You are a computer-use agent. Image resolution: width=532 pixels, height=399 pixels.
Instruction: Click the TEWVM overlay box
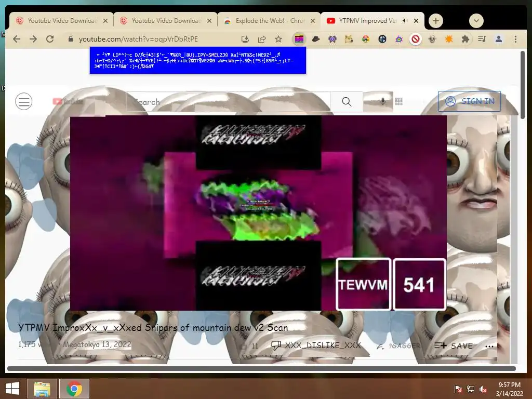click(x=363, y=284)
